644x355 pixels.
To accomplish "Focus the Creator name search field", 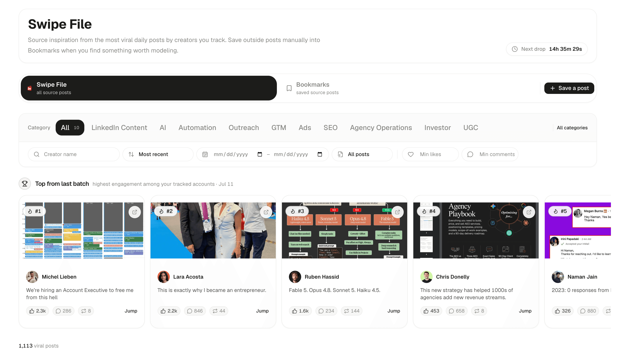I will click(x=74, y=154).
